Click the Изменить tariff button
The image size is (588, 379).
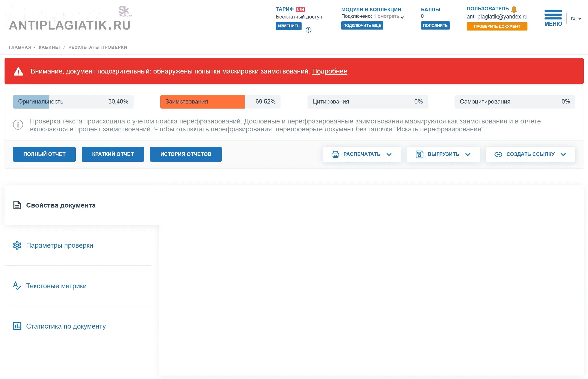pyautogui.click(x=289, y=26)
